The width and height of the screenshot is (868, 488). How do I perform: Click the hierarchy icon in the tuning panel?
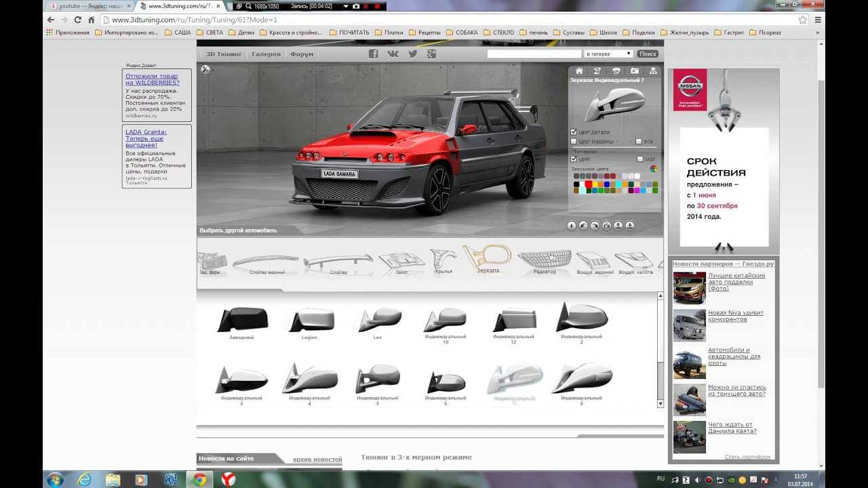coord(653,70)
